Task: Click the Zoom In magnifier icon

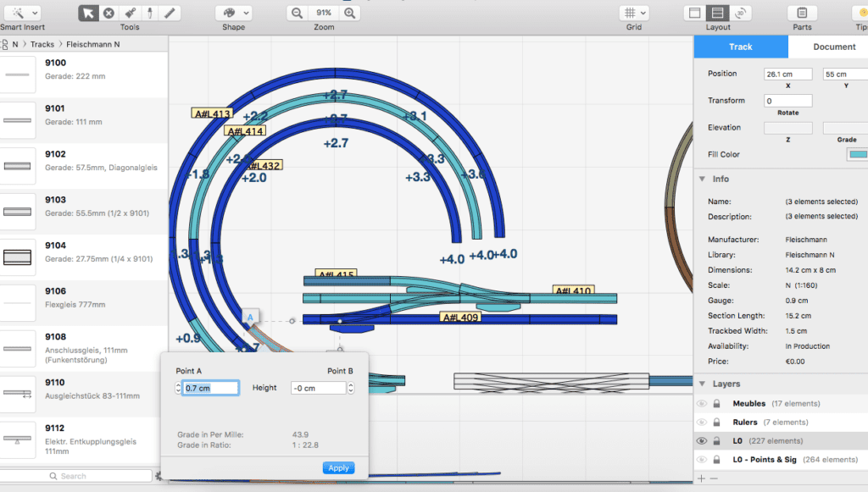Action: [349, 12]
